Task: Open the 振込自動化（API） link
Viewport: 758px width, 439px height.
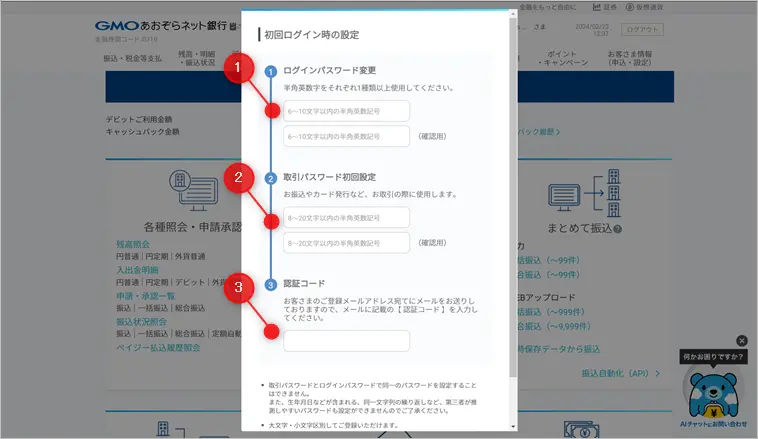Action: pos(620,373)
